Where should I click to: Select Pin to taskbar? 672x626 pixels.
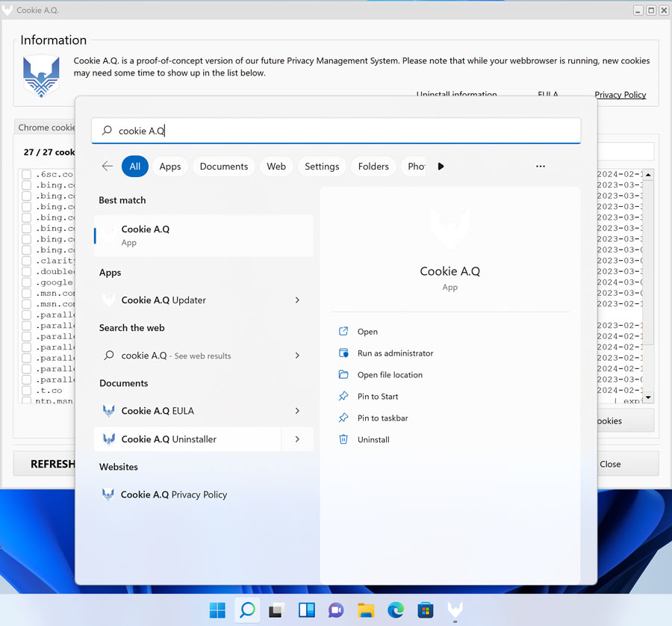383,418
